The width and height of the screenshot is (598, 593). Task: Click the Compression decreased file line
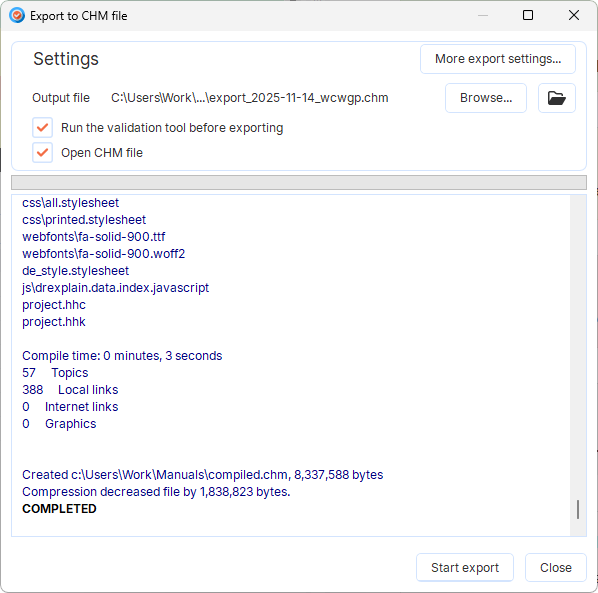[x=156, y=492]
